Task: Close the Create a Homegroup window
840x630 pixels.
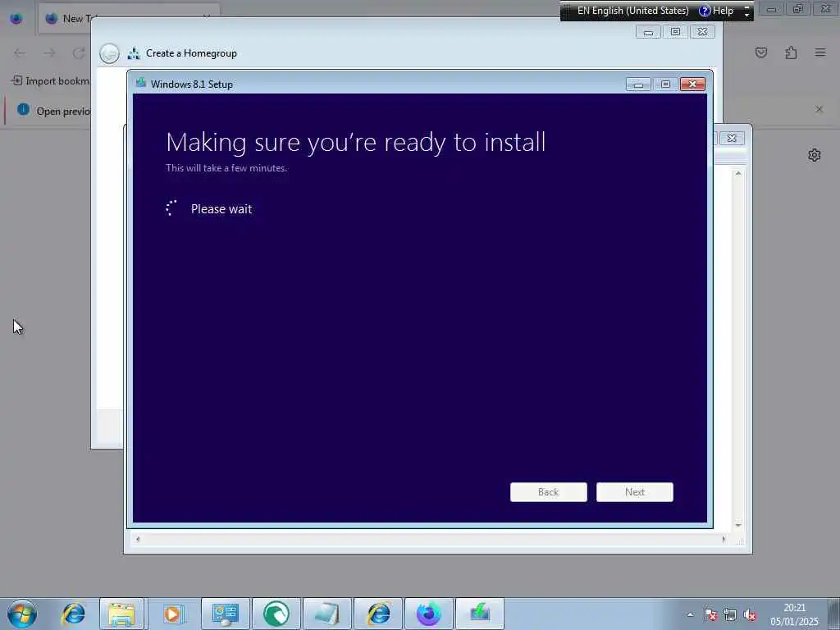Action: coord(702,32)
